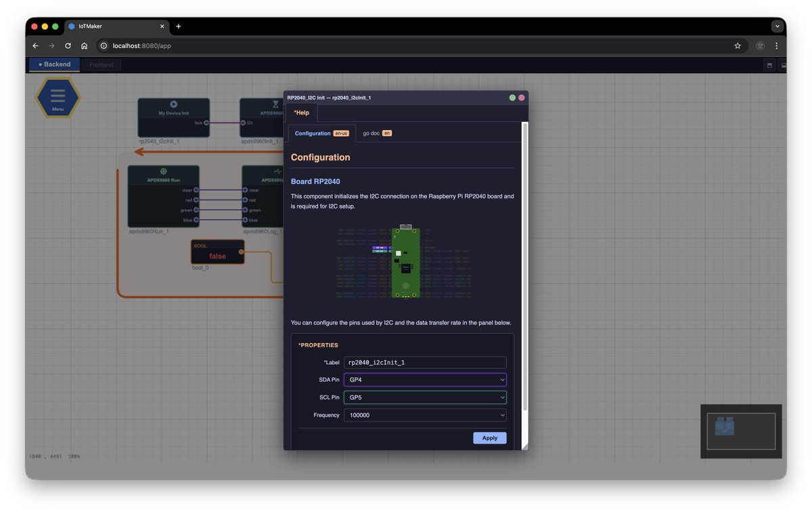The height and width of the screenshot is (513, 812).
Task: Click the red input port on apds9960Log_1
Action: point(245,200)
